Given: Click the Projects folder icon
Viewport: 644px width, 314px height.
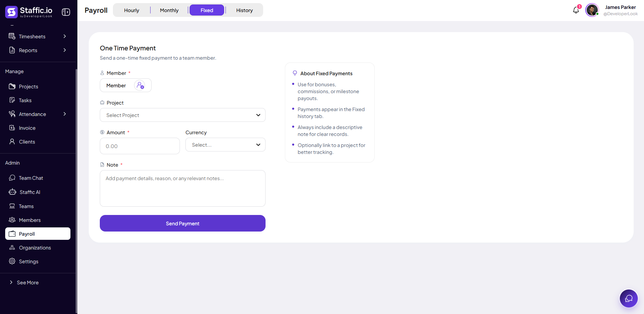Looking at the screenshot, I should 12,86.
